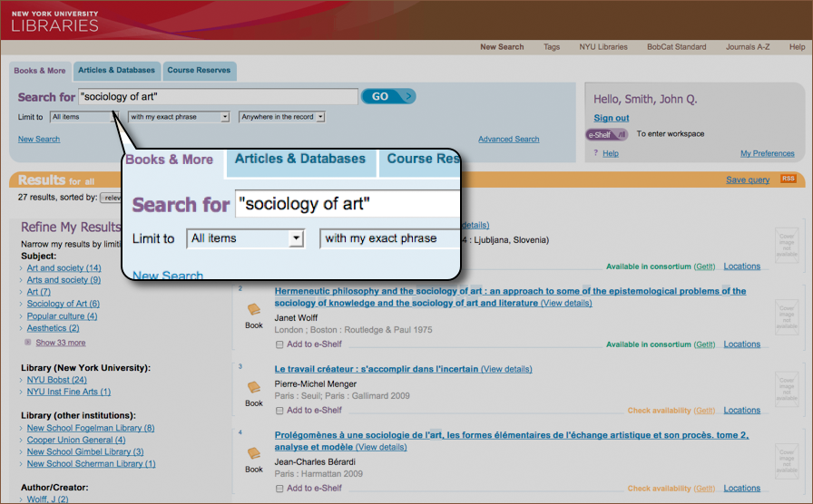Open Prolégomènes à une sociologie de l'art title
Viewport: 813px width, 504px height.
pyautogui.click(x=511, y=441)
